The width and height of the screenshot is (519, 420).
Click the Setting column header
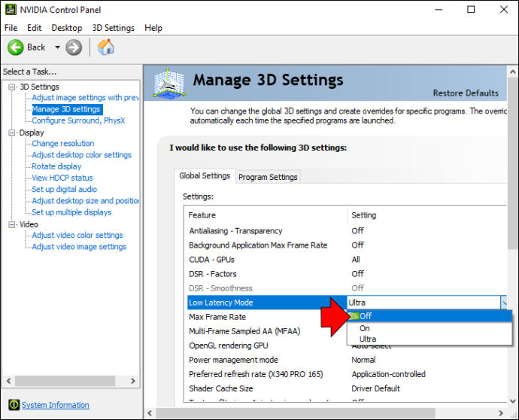pos(427,215)
